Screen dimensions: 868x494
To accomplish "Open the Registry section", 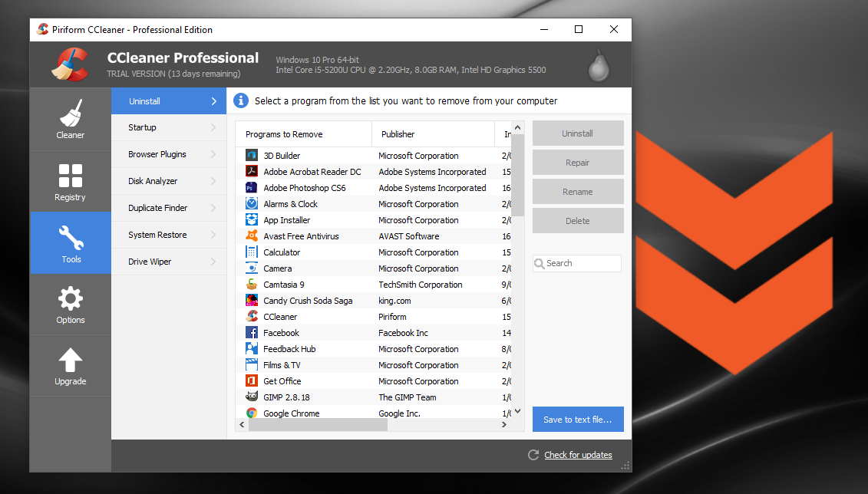I will coord(71,182).
